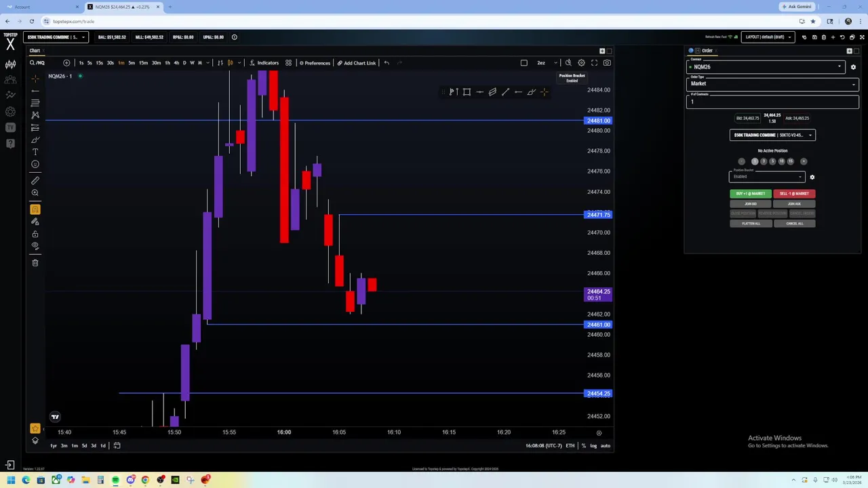Viewport: 868px width, 488px height.
Task: Switch to the 15m timeframe
Action: pyautogui.click(x=143, y=63)
